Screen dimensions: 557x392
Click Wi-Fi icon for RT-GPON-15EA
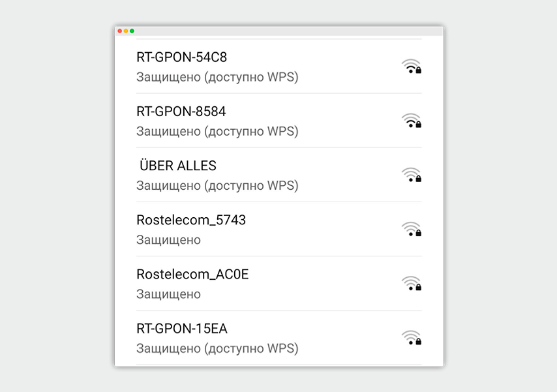point(412,338)
